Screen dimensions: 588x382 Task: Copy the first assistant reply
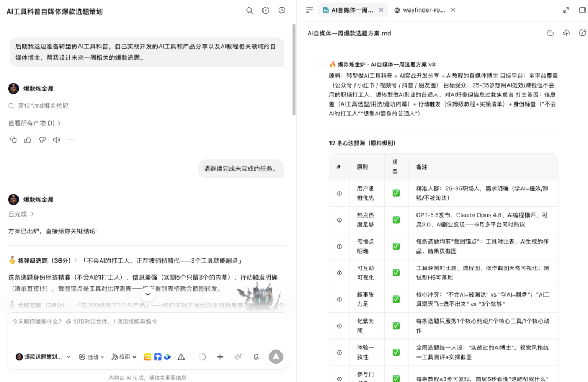click(x=14, y=140)
